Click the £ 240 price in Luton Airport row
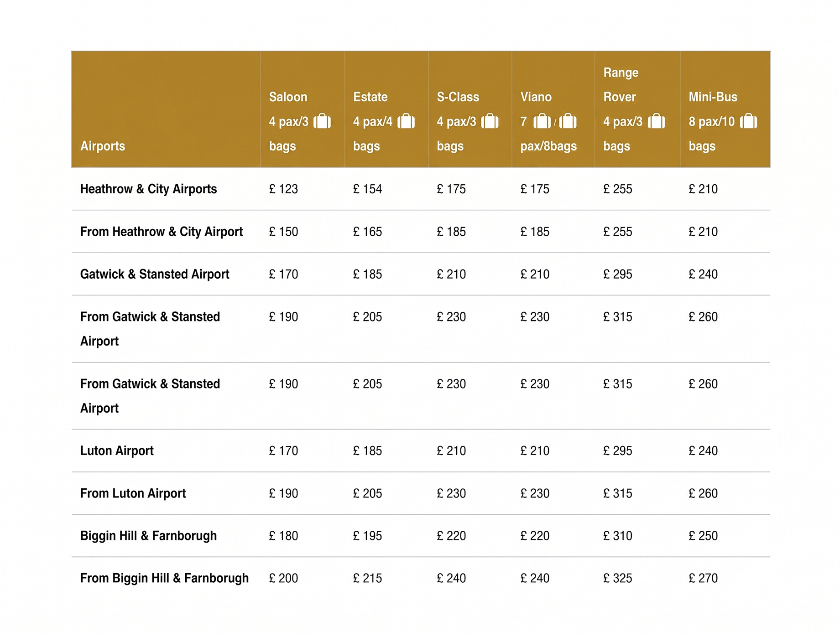 703,451
